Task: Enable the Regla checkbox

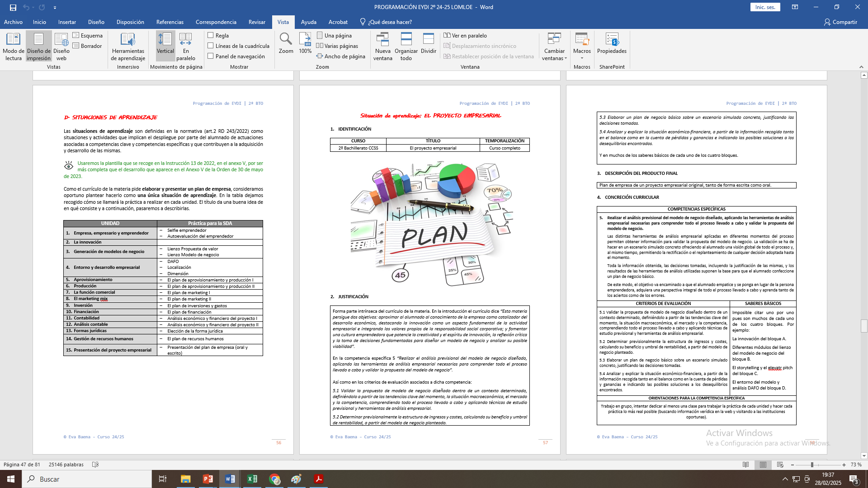Action: [211, 35]
